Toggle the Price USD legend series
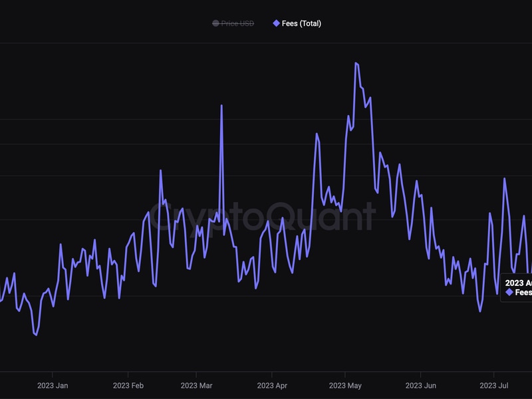 (x=237, y=23)
